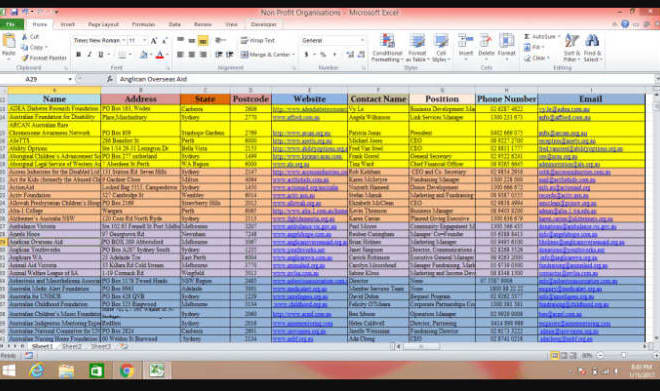Expand Alignment dialog launcher
The height and width of the screenshot is (391, 660).
coord(294,68)
